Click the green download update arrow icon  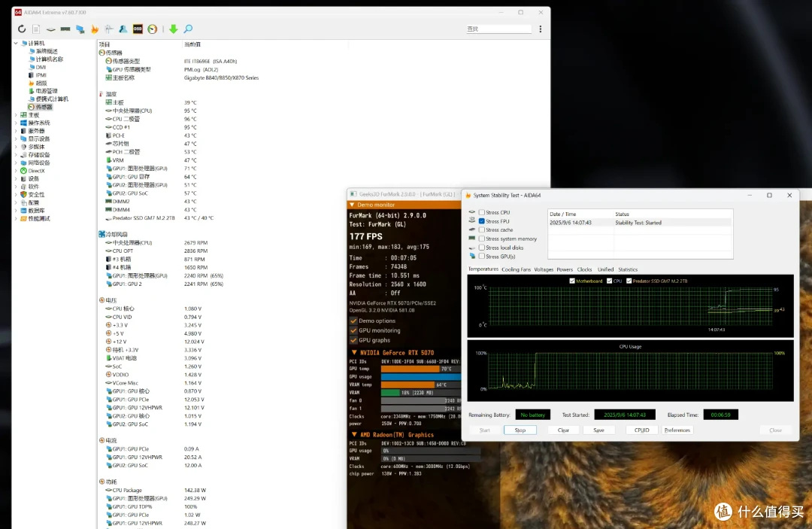(174, 29)
